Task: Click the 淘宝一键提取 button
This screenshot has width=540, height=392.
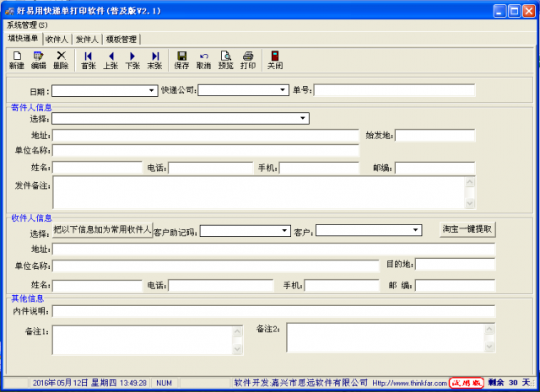Action: (x=467, y=229)
